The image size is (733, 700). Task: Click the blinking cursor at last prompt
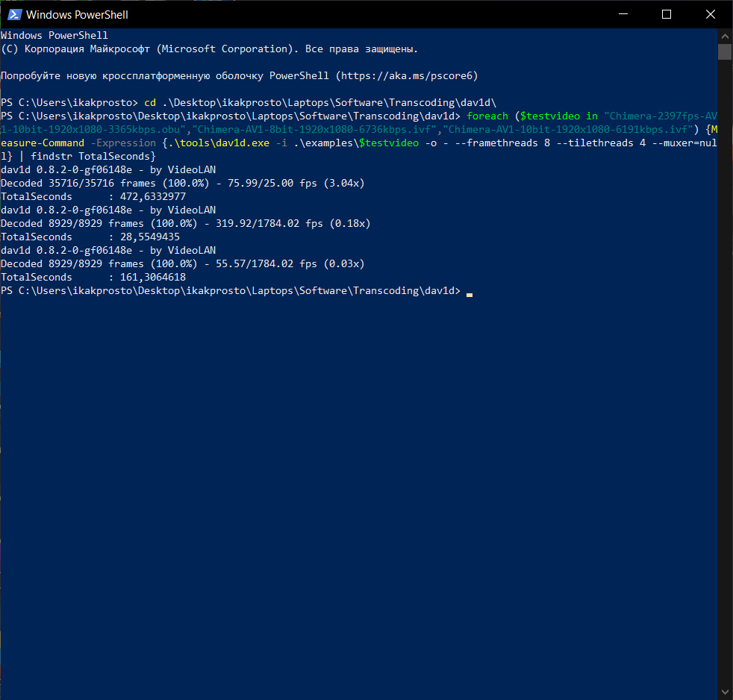click(470, 295)
